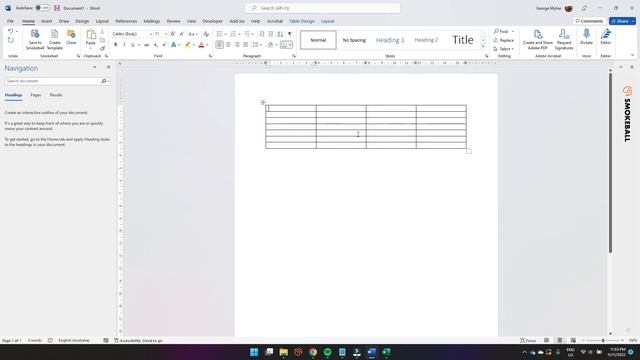
Task: Click the Search document field in Navigation
Action: tap(52, 81)
